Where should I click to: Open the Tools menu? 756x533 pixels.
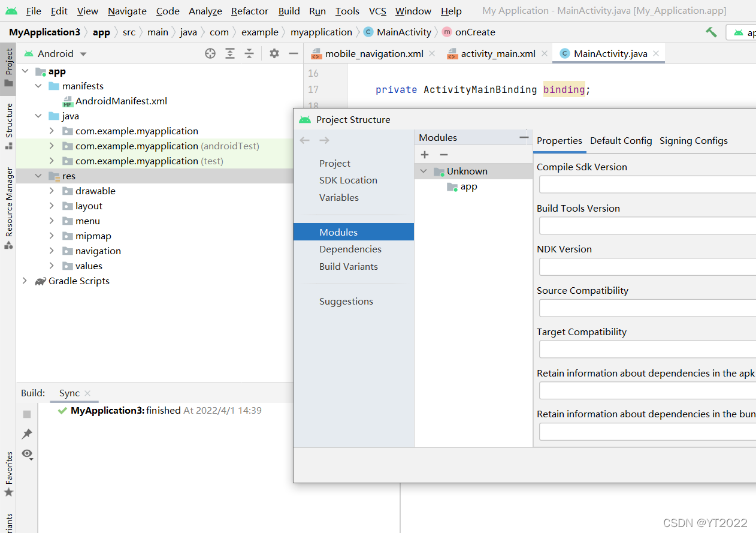click(347, 11)
